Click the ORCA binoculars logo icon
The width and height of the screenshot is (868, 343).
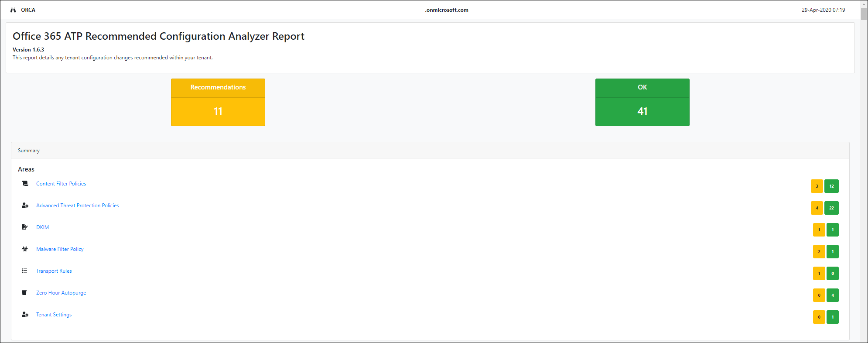13,10
